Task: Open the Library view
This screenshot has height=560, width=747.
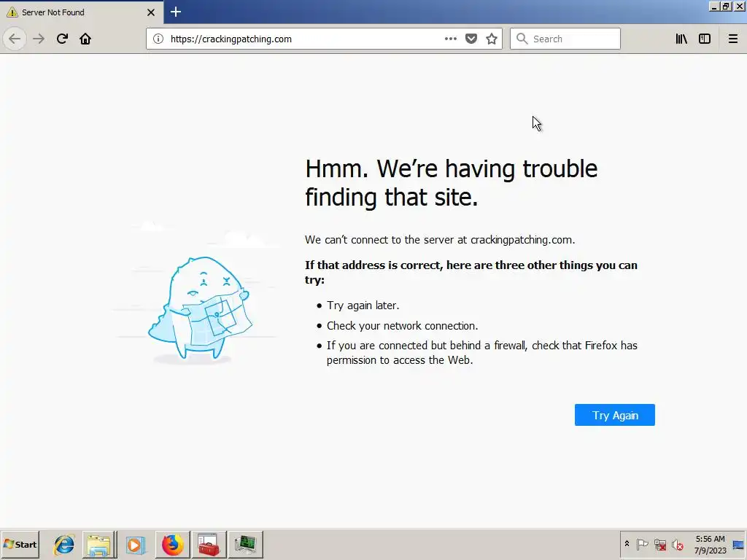Action: click(x=681, y=39)
